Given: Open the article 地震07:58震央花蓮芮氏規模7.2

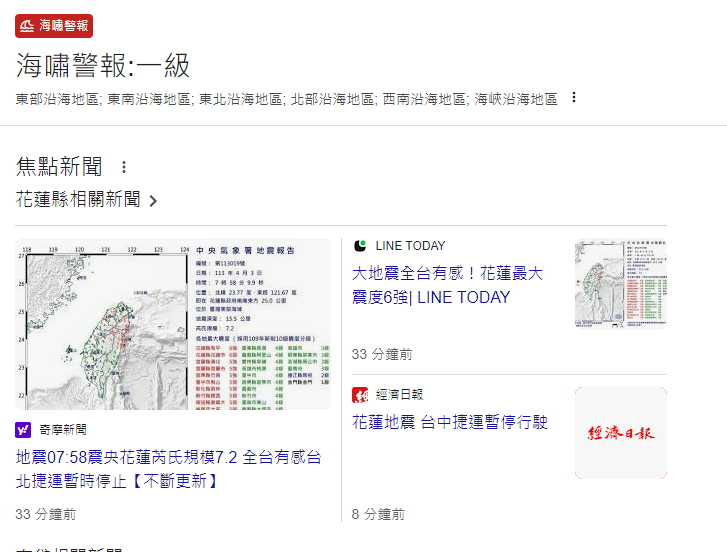Looking at the screenshot, I should [x=168, y=469].
